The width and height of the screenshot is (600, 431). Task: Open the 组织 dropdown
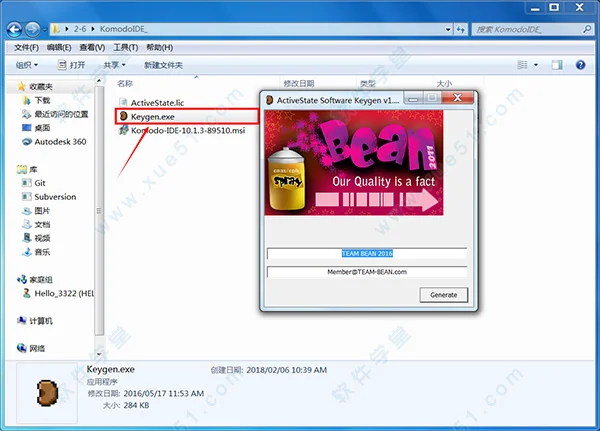[x=27, y=65]
